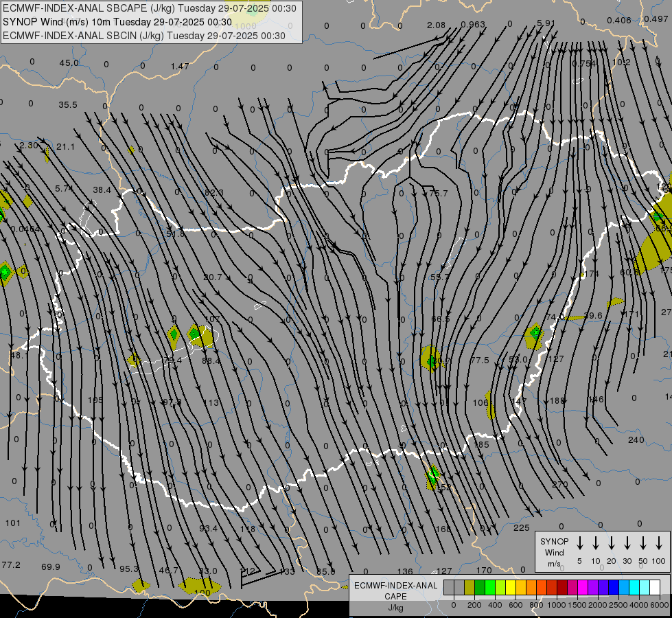The image size is (672, 618).
Task: Click the map value '136'
Action: pyautogui.click(x=405, y=571)
